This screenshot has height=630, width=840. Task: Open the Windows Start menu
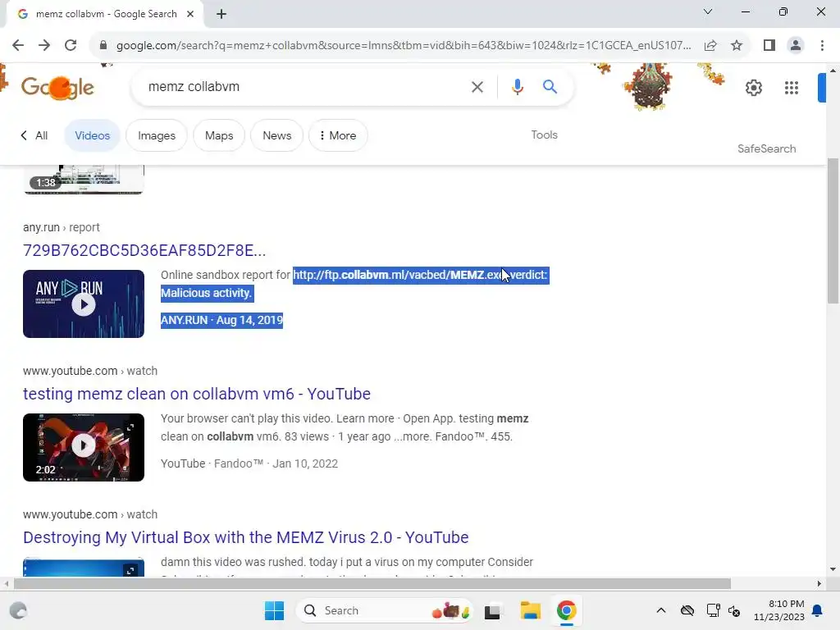(x=274, y=610)
